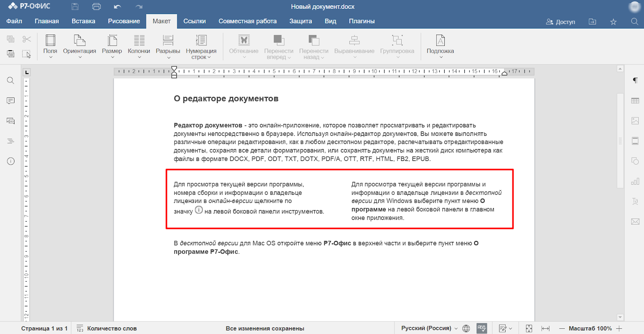
Task: Open the Нумерация строк dropdown
Action: coord(201,47)
